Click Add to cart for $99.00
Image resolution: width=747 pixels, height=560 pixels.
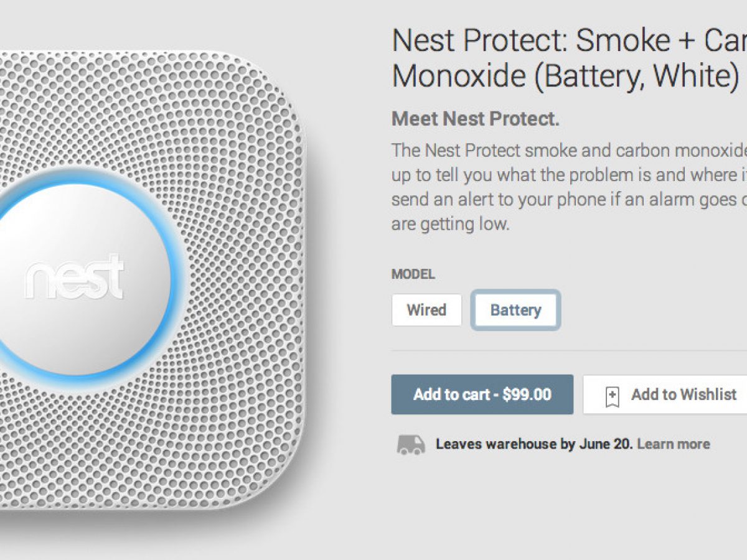pyautogui.click(x=482, y=394)
